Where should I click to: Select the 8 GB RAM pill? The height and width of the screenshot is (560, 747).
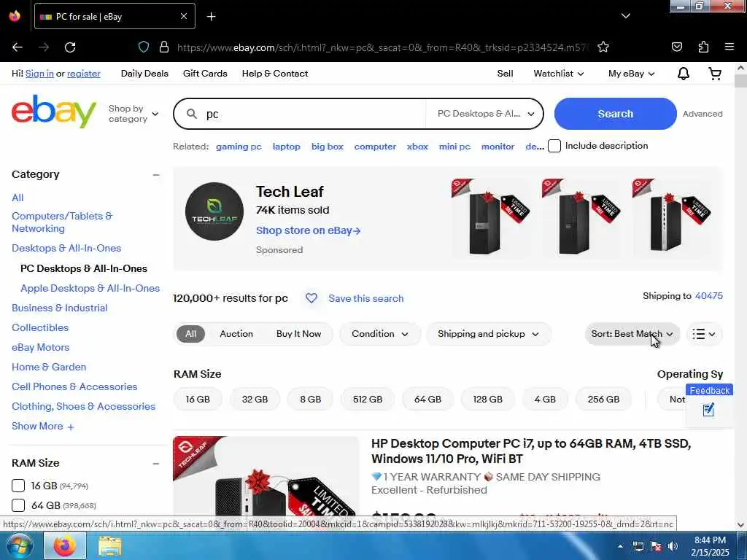(311, 400)
